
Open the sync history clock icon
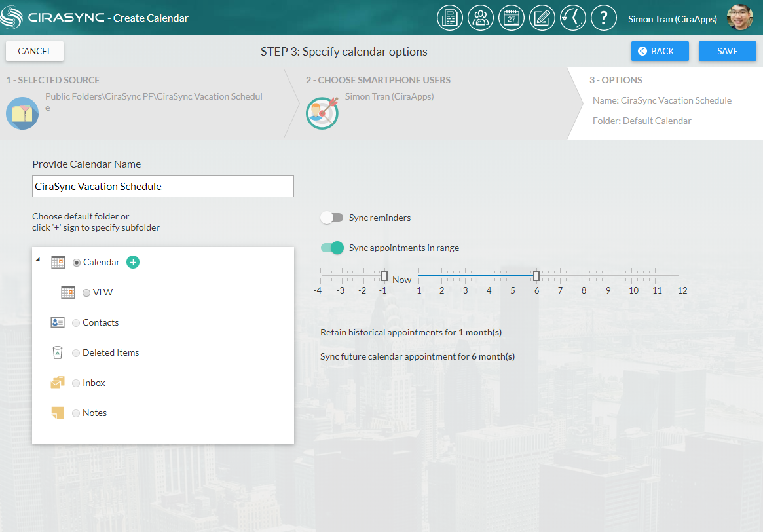tap(573, 18)
